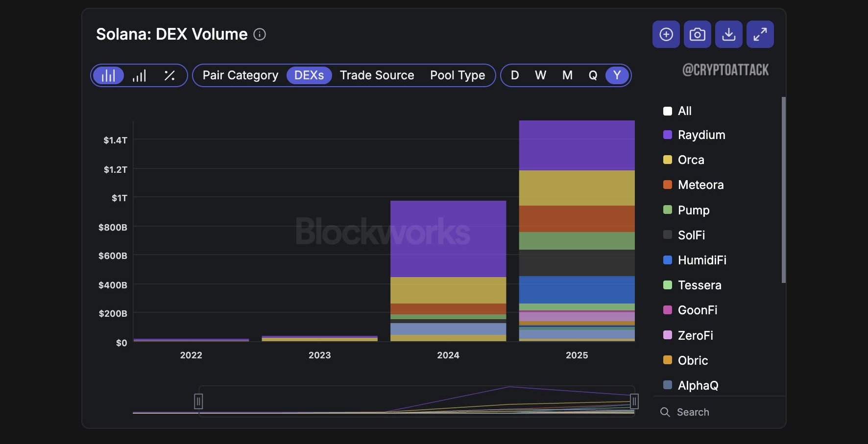Switch to Pool Type breakdown
Screen dimensions: 868x444
pos(458,75)
